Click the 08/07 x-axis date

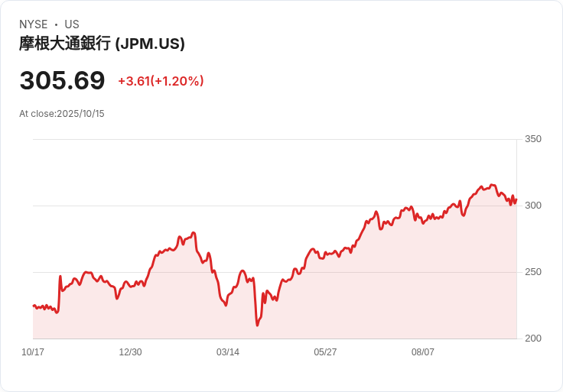point(423,352)
